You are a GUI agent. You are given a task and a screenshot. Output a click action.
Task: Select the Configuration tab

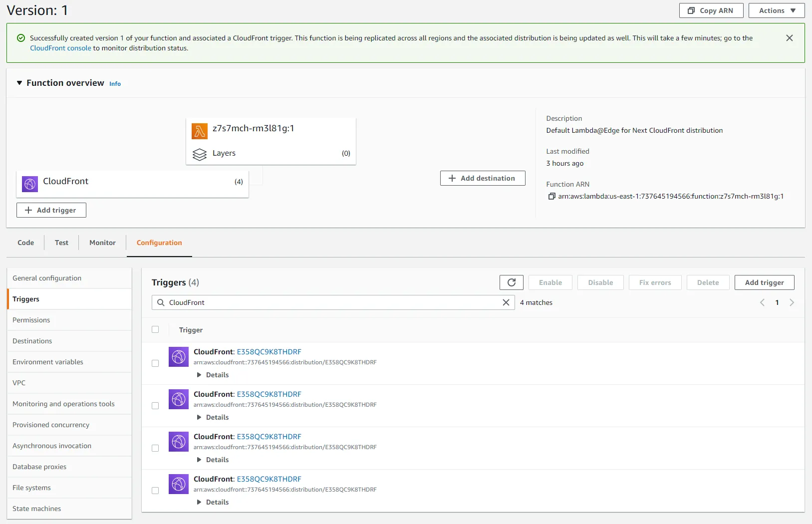tap(159, 243)
